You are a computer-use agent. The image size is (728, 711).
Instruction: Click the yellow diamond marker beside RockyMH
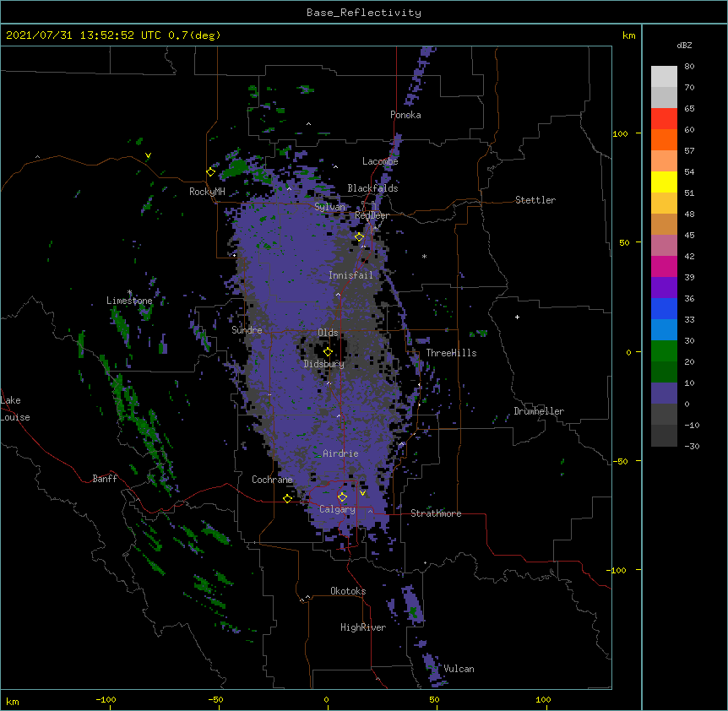pyautogui.click(x=211, y=172)
